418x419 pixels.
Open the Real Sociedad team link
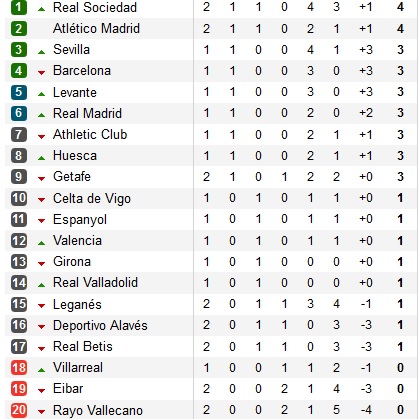click(x=95, y=7)
